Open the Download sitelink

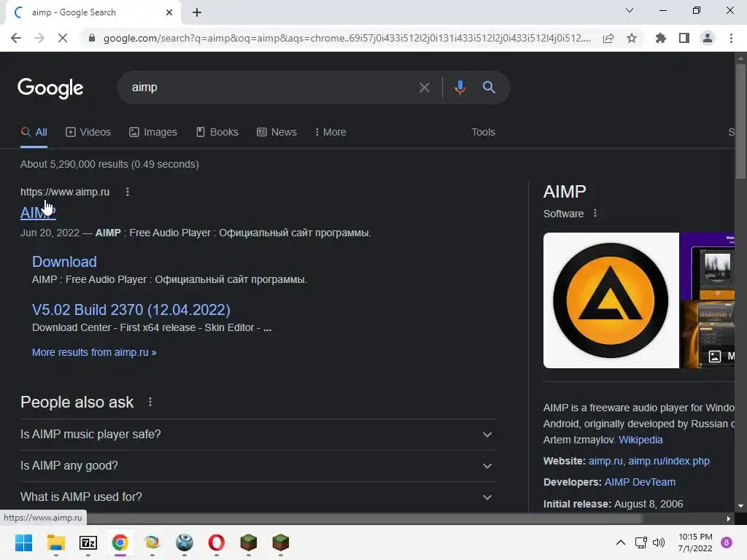(64, 262)
